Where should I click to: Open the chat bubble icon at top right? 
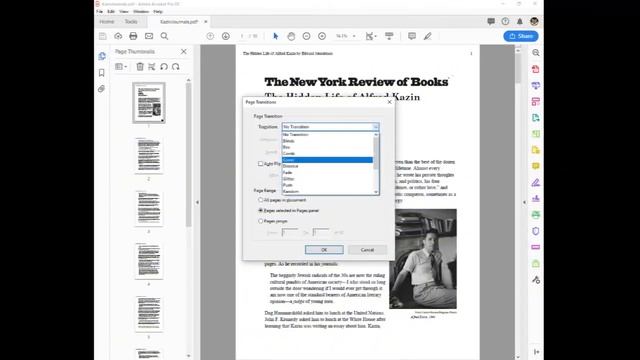point(491,22)
